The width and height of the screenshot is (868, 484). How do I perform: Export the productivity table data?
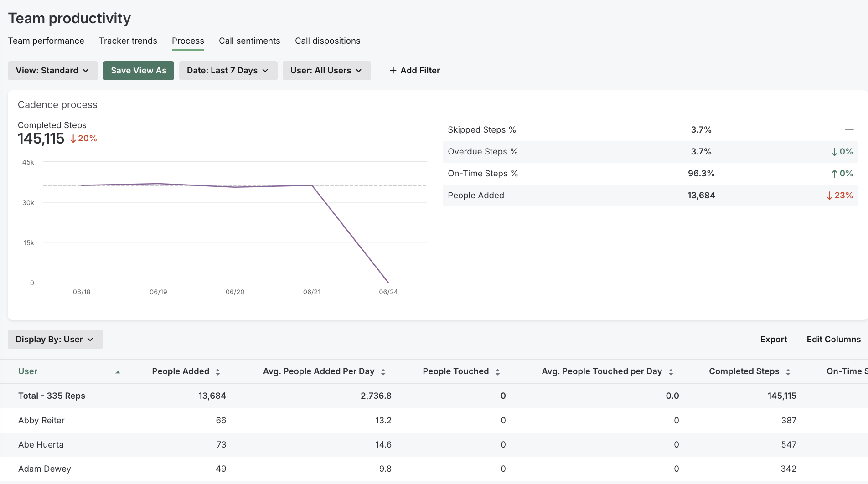pos(774,339)
